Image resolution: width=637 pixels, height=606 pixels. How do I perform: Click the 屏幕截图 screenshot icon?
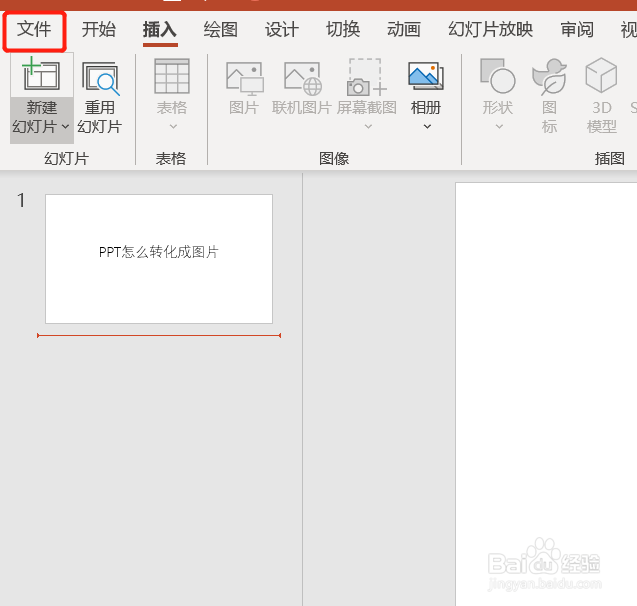coord(366,77)
